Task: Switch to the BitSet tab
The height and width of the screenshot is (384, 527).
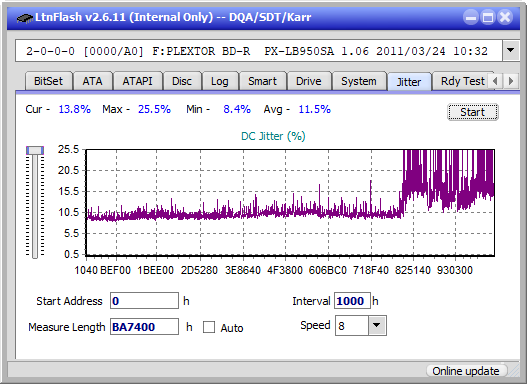Action: [48, 81]
